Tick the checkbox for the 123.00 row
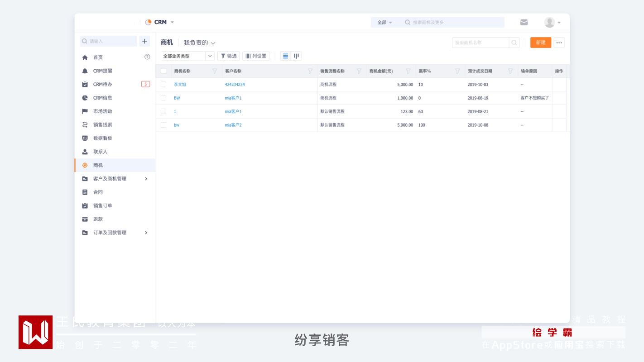 [x=163, y=111]
